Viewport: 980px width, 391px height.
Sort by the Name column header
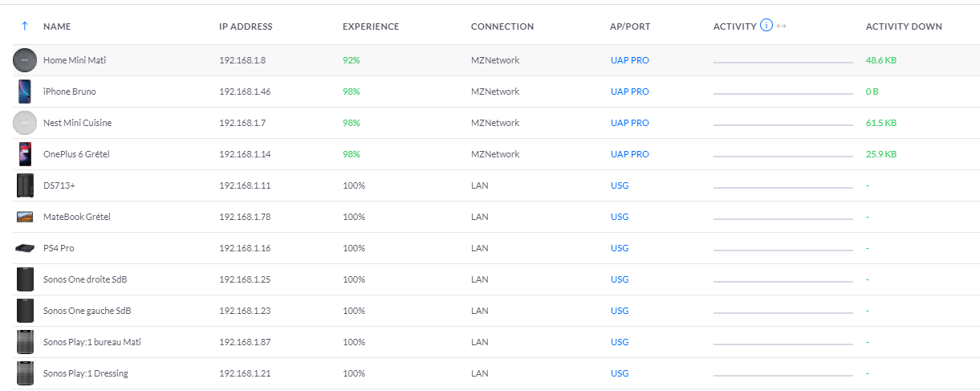click(57, 26)
